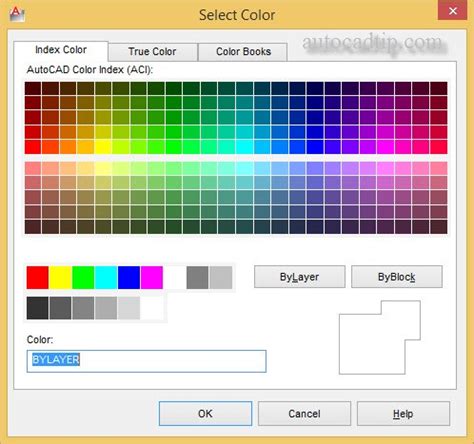
Task: Pick the yellow standard color swatch
Action: tap(60, 277)
